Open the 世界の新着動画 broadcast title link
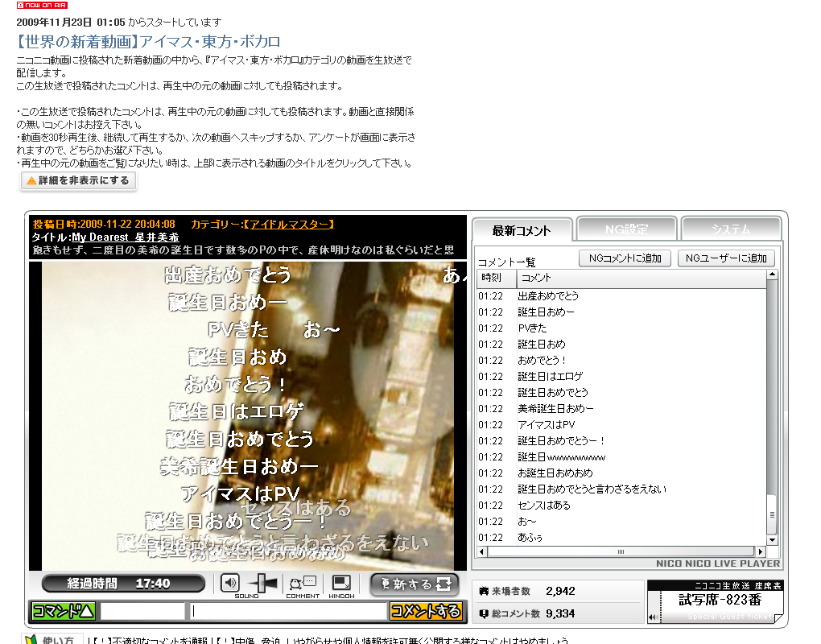 [148, 41]
